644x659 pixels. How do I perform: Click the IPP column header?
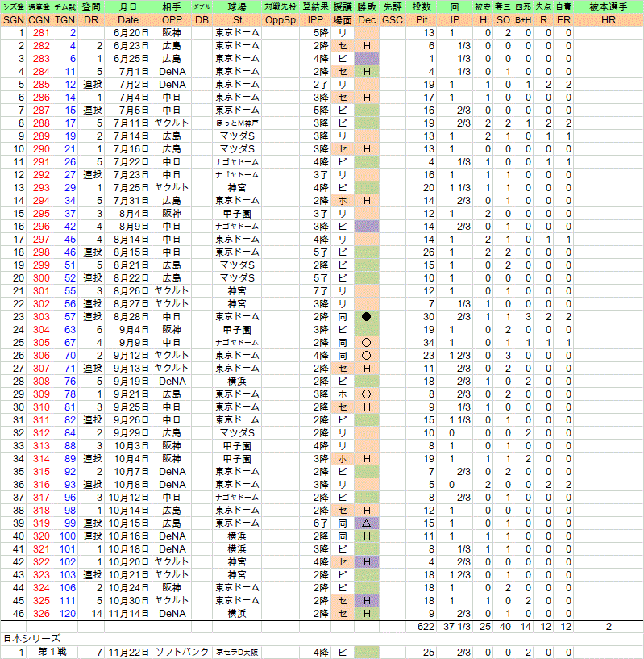[x=315, y=20]
